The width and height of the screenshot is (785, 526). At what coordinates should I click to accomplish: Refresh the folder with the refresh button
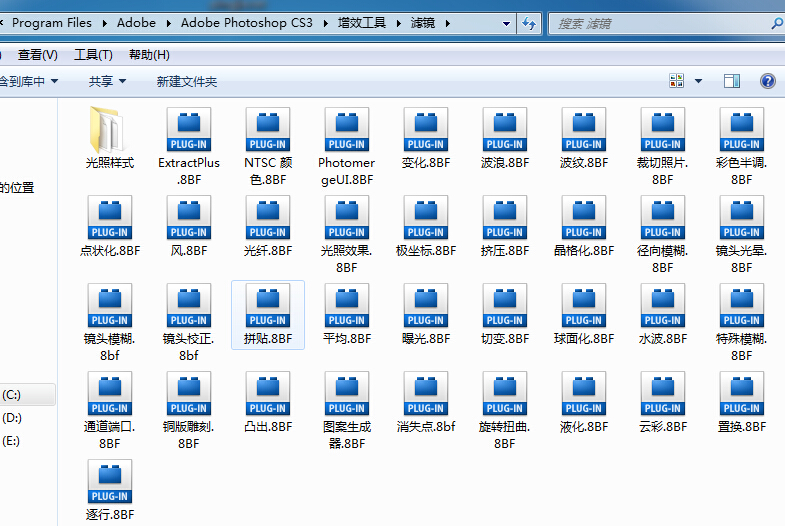pos(529,24)
